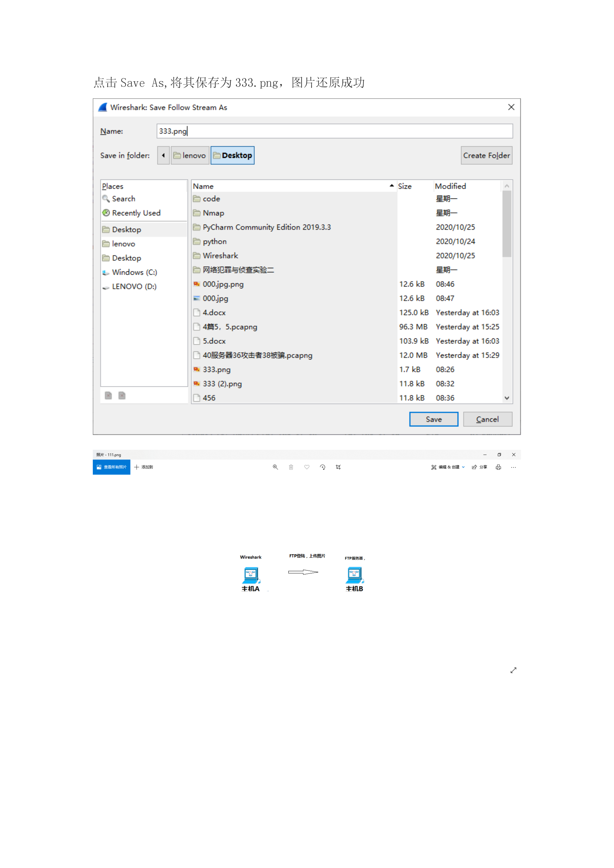Click the fullscreen expand arrow icon

tap(513, 670)
